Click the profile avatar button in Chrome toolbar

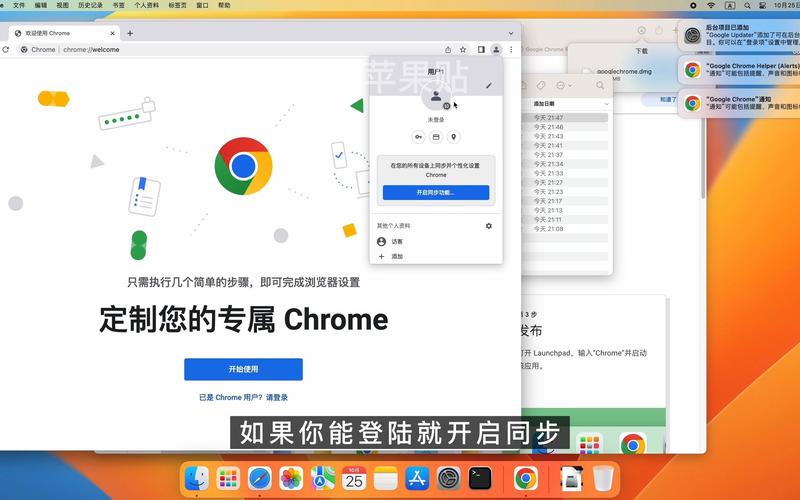point(496,49)
